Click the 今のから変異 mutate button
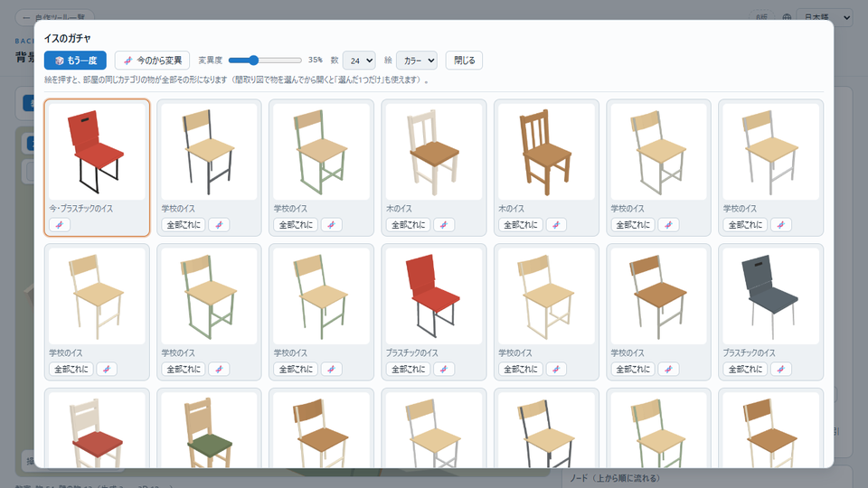 click(x=152, y=61)
